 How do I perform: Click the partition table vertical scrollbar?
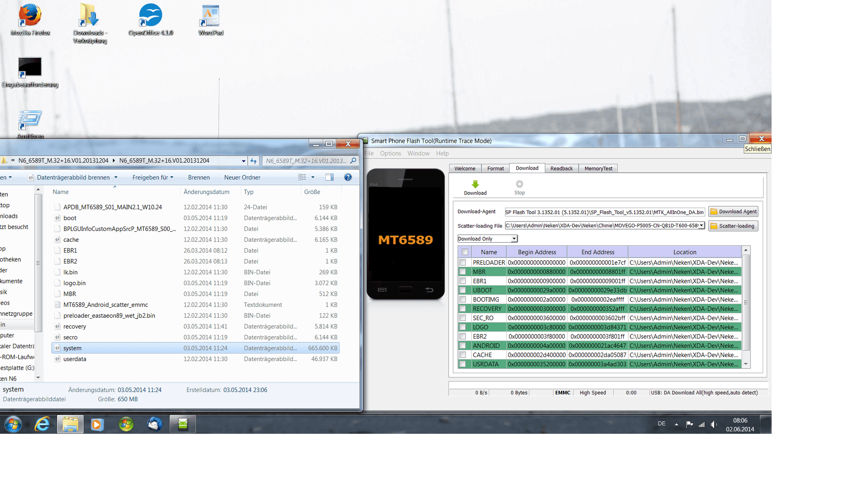[746, 307]
